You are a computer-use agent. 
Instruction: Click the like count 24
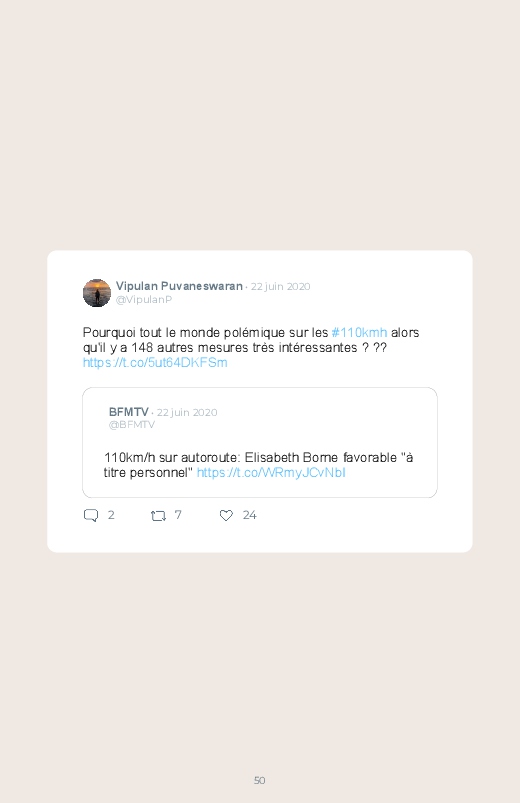249,515
